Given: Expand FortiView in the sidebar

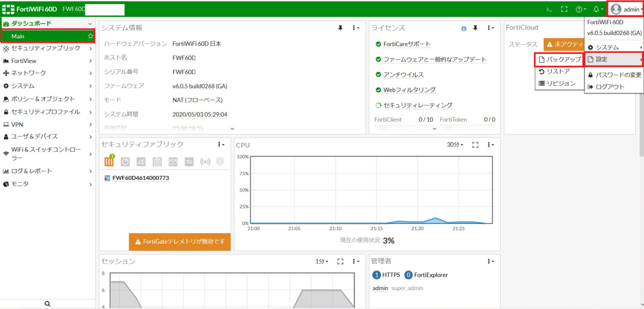Looking at the screenshot, I should click(x=48, y=61).
